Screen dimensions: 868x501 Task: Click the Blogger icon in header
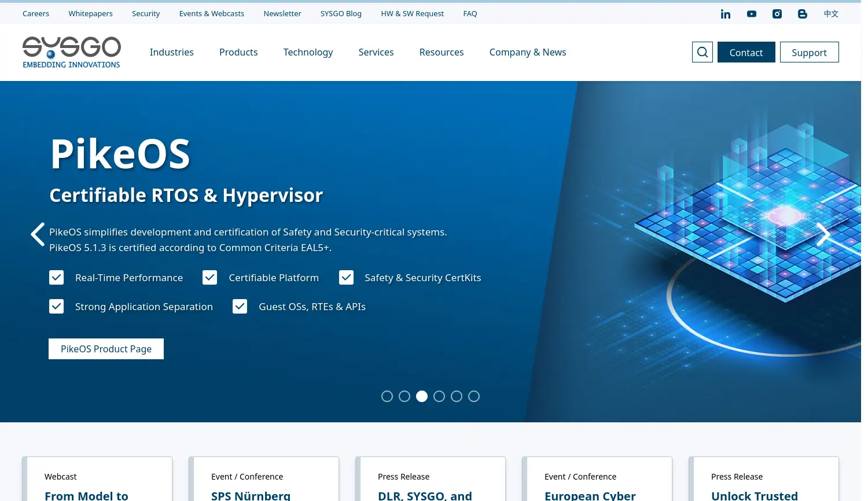[802, 14]
